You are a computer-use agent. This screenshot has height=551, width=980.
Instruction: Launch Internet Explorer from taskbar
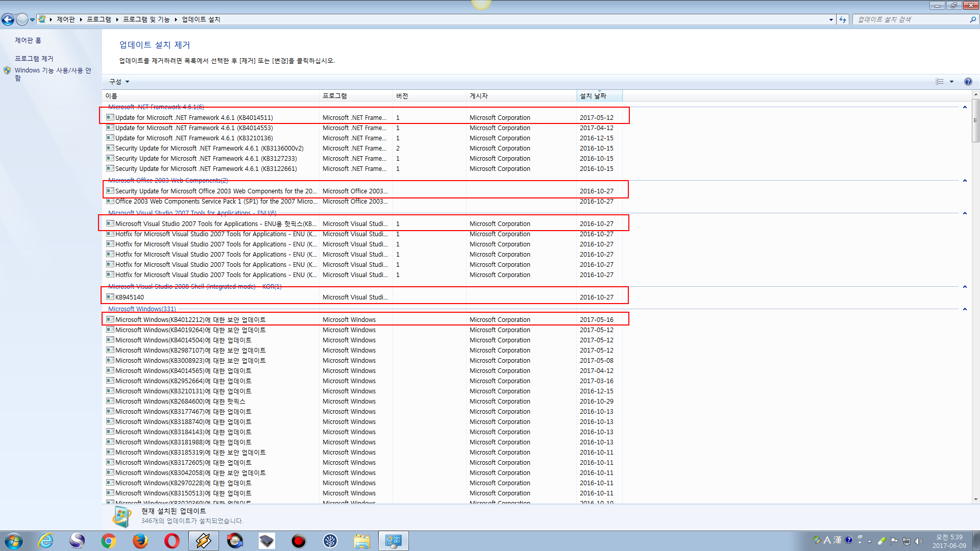(x=46, y=541)
